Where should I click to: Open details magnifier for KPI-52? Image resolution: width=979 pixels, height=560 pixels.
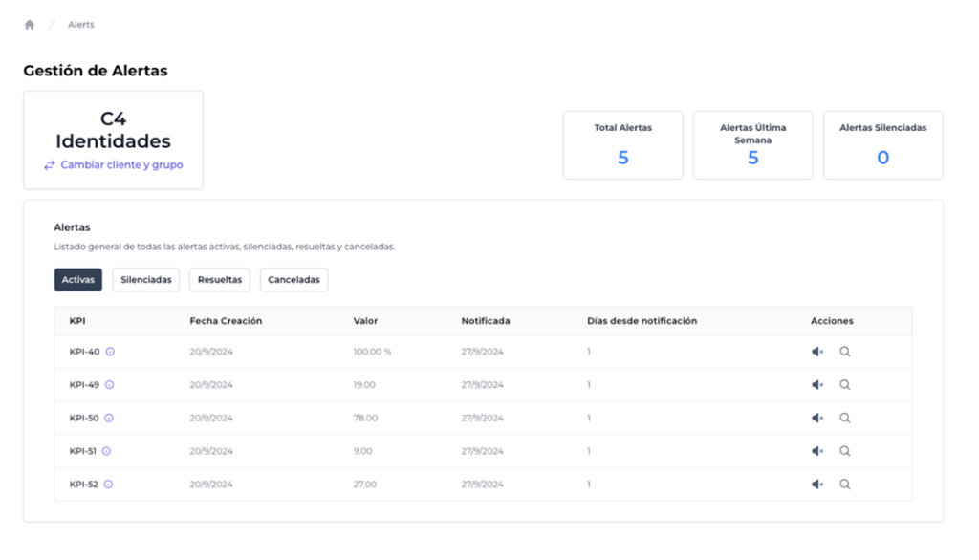(845, 485)
